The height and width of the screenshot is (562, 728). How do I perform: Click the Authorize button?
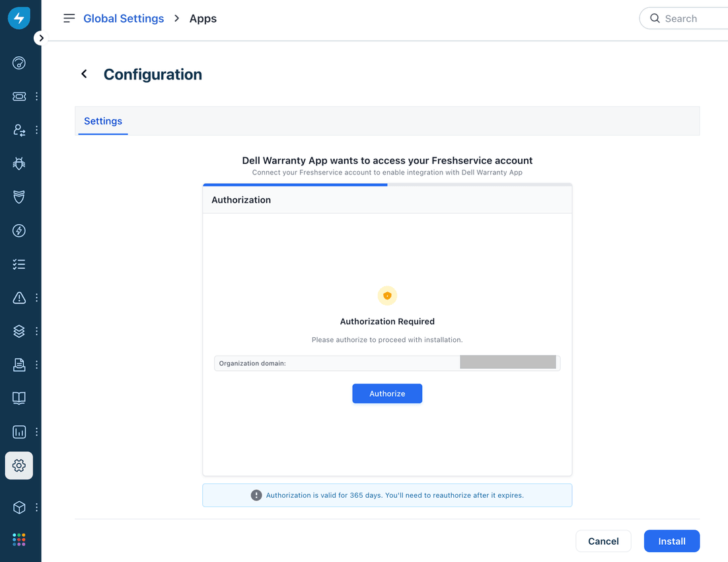pyautogui.click(x=387, y=393)
